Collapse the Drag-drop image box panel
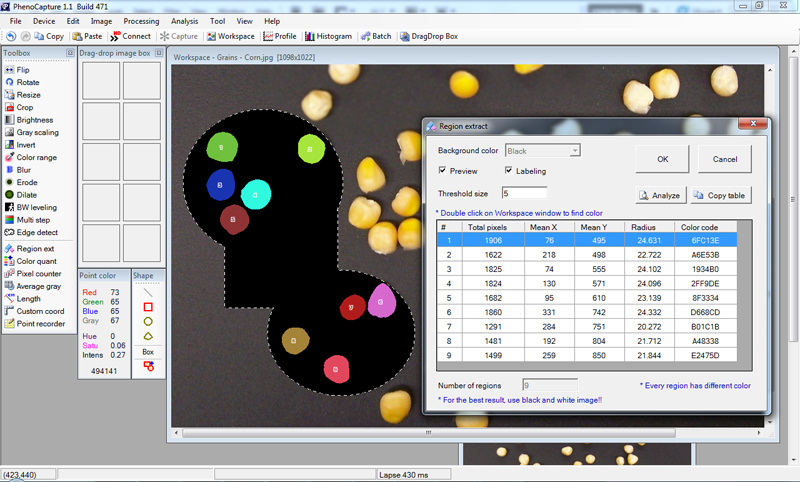 coord(158,53)
